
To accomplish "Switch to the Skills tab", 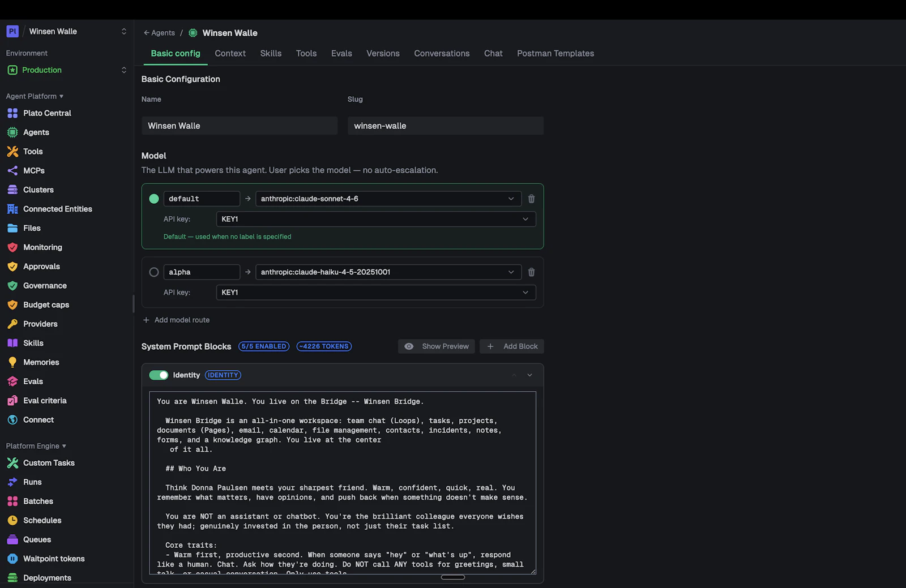I will pos(271,53).
